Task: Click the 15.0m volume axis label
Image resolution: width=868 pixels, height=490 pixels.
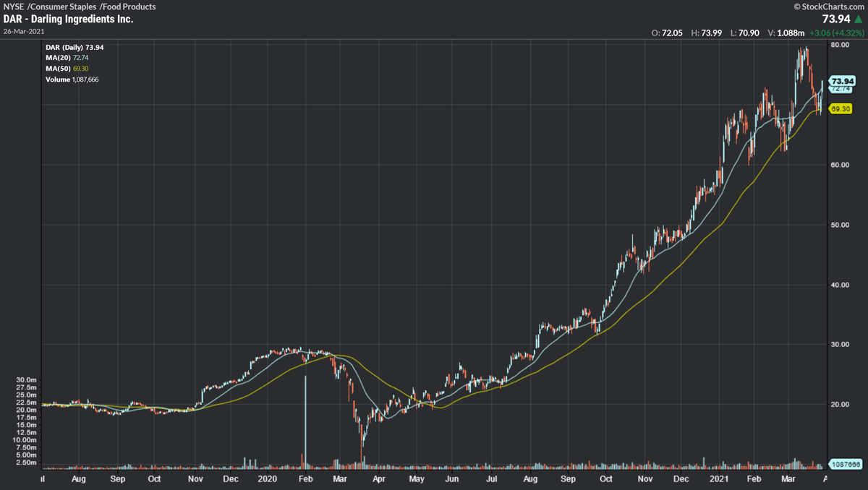Action: click(x=25, y=425)
